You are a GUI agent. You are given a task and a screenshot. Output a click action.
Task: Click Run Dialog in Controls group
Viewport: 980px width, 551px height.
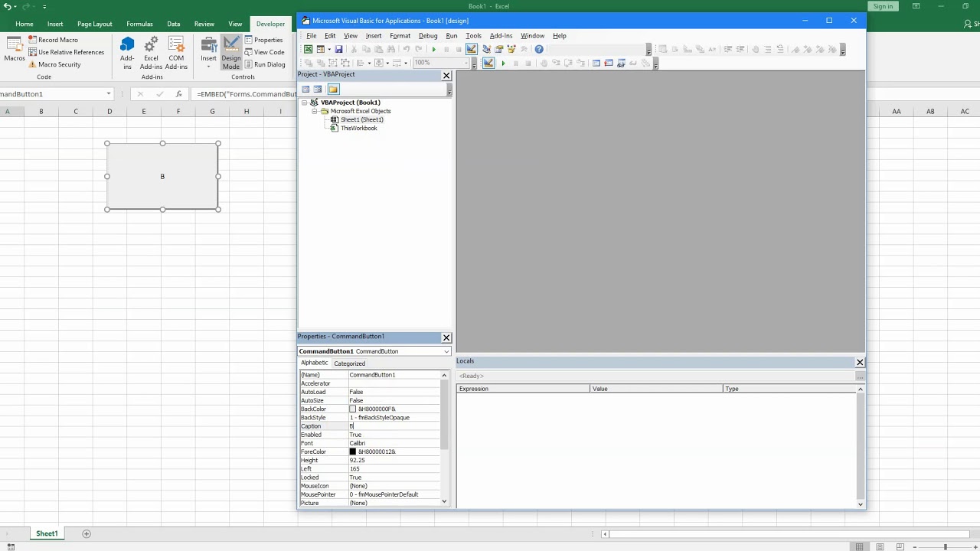point(265,64)
